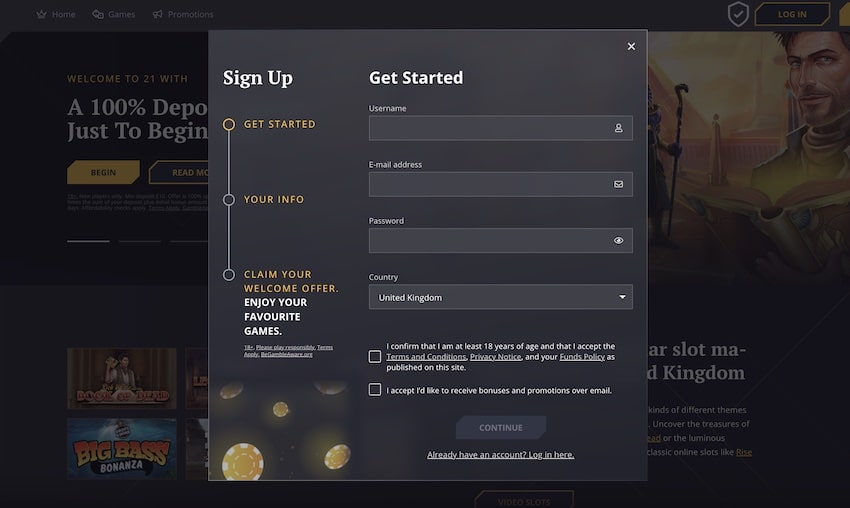850x508 pixels.
Task: Click the Promotions megaphone icon
Action: click(x=158, y=15)
